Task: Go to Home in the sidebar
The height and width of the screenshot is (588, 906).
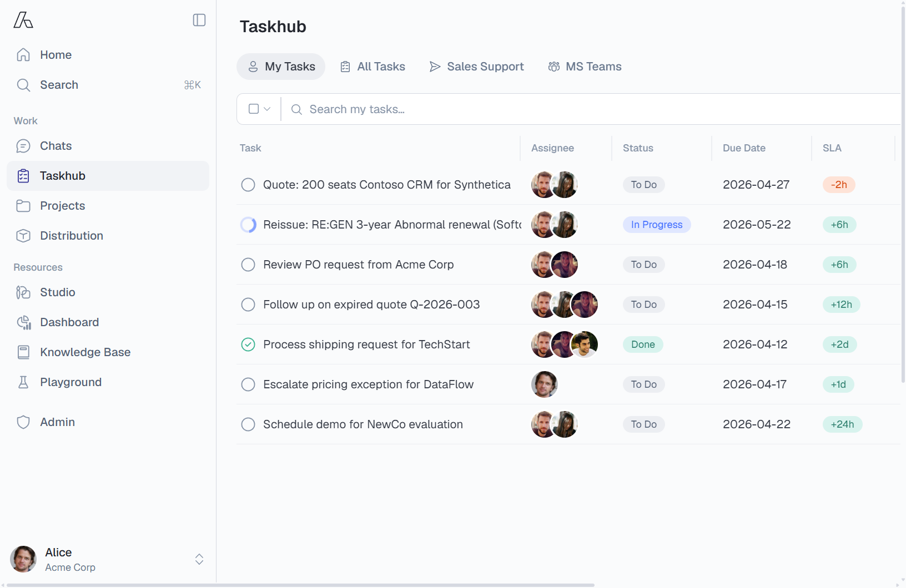Action: coord(108,55)
